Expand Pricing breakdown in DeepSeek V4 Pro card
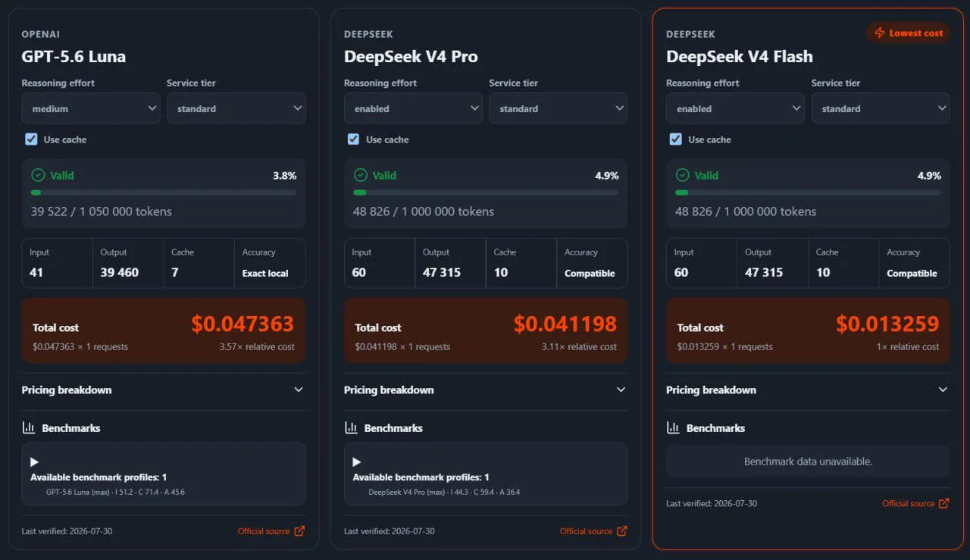The height and width of the screenshot is (560, 970). pos(486,390)
